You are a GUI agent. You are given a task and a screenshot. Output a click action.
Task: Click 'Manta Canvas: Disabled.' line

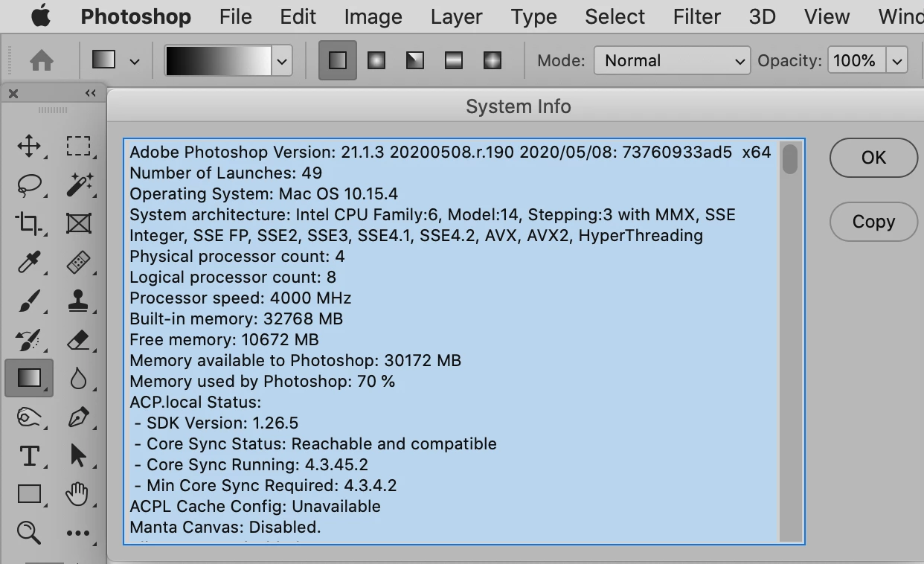click(x=225, y=528)
